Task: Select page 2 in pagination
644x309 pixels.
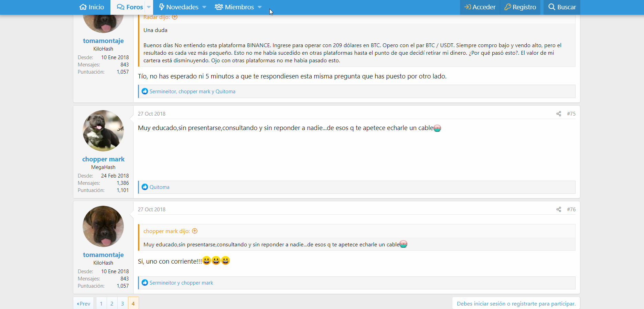Action: 112,303
